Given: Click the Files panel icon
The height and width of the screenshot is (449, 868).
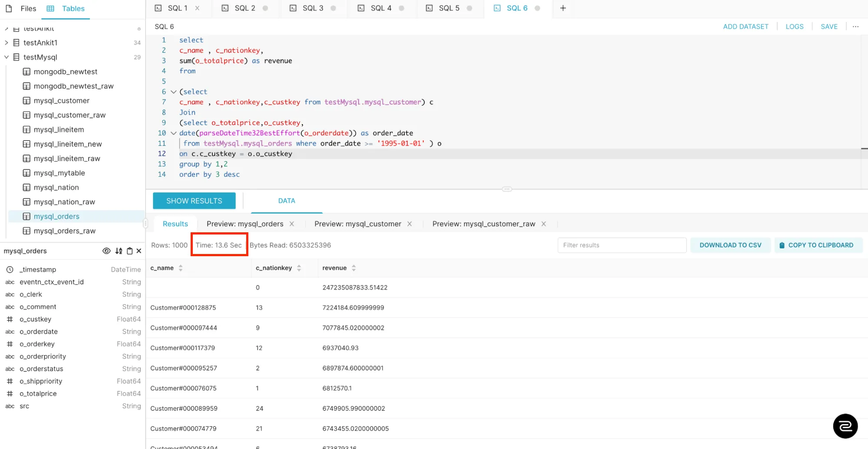Looking at the screenshot, I should tap(9, 9).
